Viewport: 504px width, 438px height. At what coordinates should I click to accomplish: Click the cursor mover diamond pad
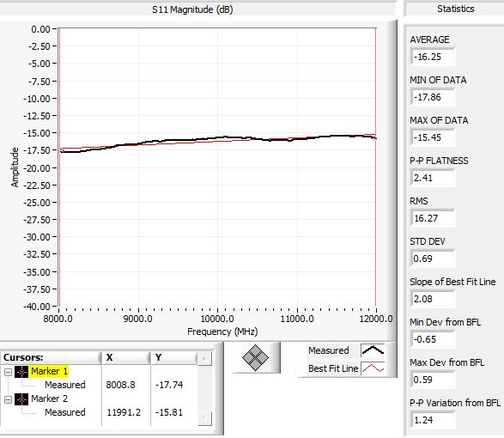point(256,357)
